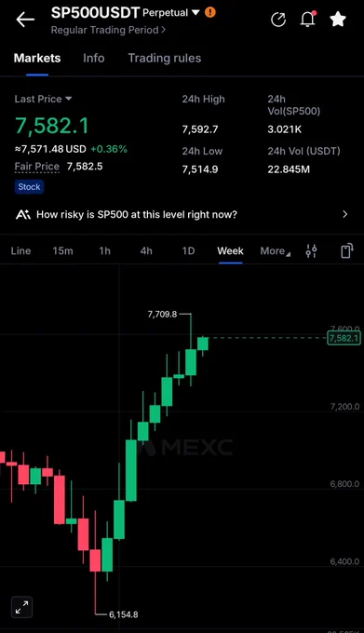Select the 1D timeframe

(188, 251)
